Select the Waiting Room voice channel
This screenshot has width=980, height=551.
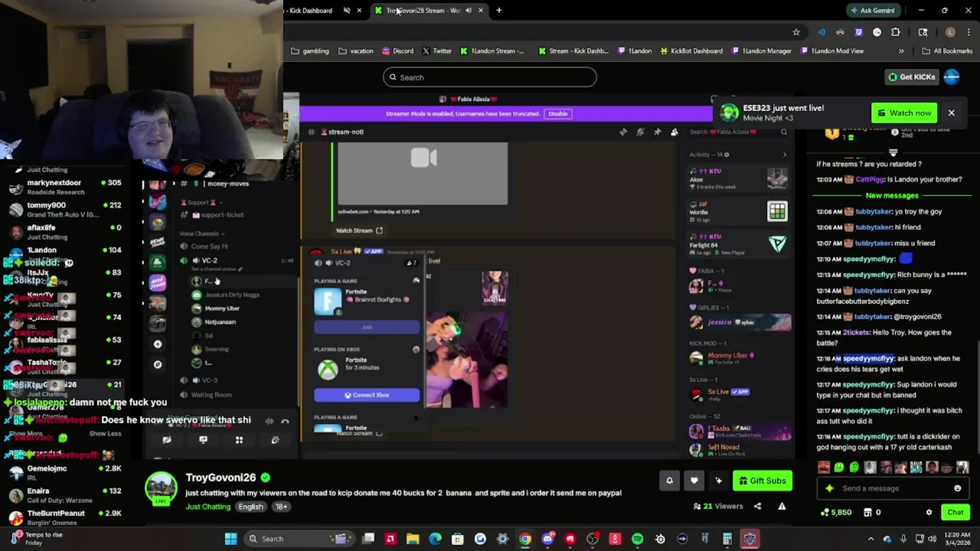(x=211, y=395)
